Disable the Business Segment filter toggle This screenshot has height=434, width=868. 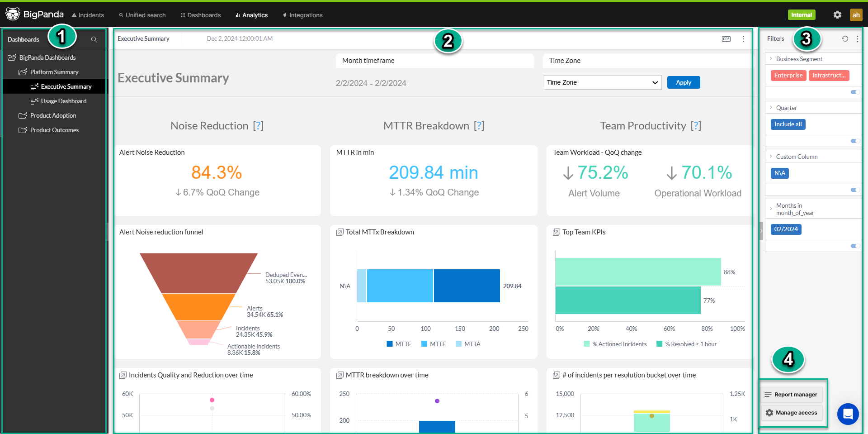point(854,92)
